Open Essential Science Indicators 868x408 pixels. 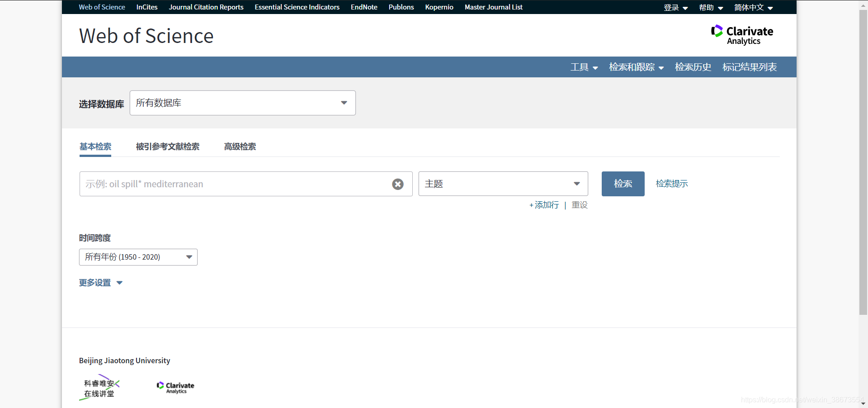297,7
